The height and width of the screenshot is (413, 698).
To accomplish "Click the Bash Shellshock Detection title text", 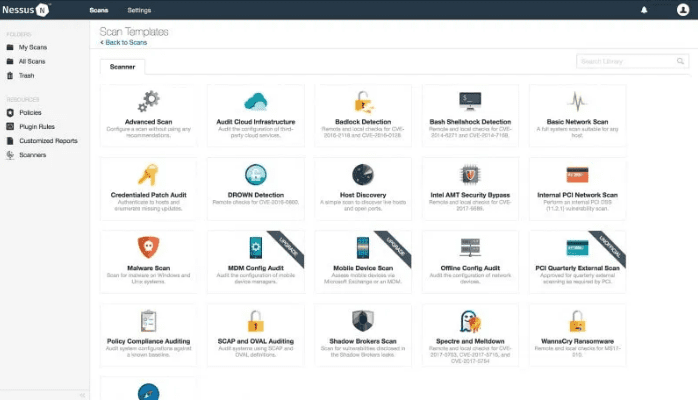I will click(470, 122).
